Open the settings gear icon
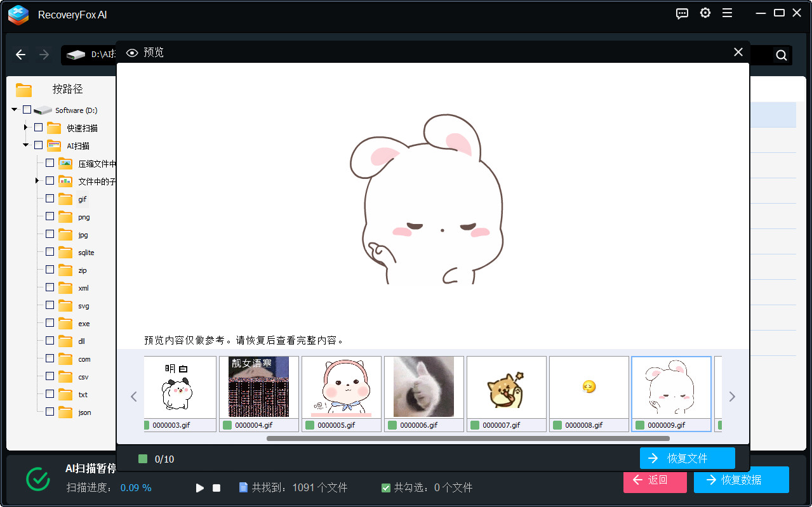This screenshot has height=507, width=812. 705,13
